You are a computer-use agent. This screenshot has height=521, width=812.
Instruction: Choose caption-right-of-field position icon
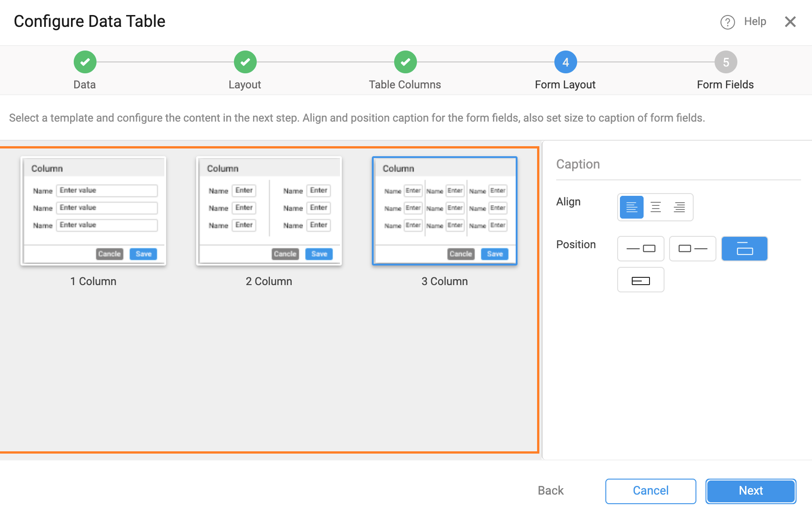(692, 249)
